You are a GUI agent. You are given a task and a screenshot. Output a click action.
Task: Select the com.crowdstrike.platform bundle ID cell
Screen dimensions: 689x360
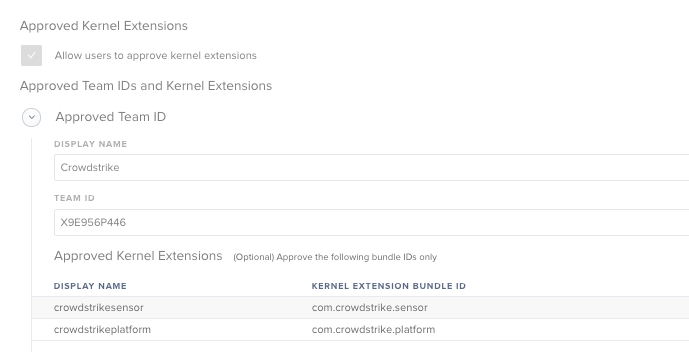[374, 330]
